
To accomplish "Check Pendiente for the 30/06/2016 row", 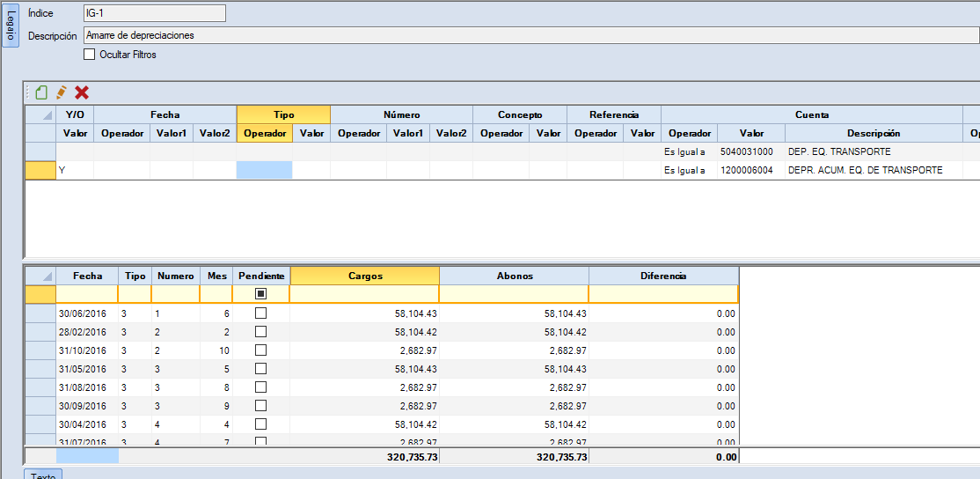I will point(260,313).
